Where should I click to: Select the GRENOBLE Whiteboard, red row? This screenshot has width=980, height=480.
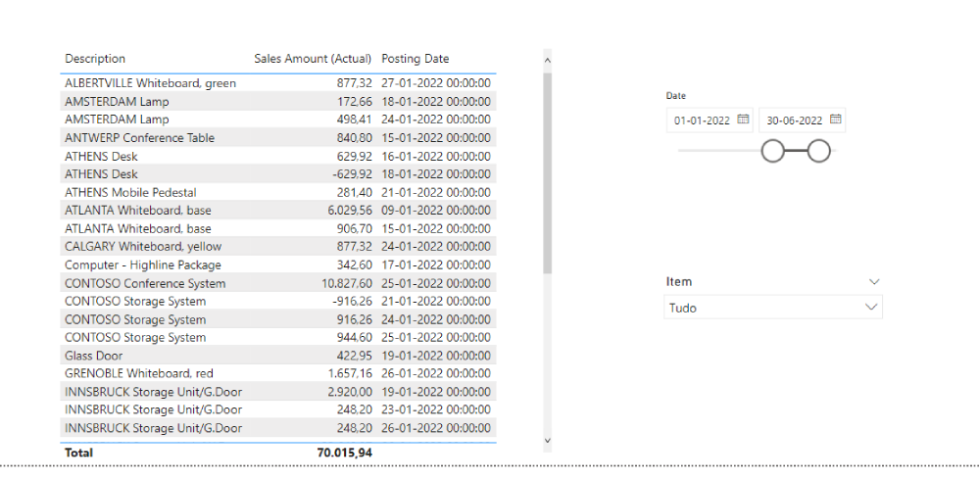(138, 374)
